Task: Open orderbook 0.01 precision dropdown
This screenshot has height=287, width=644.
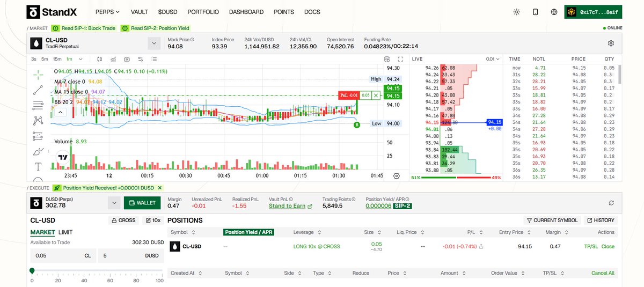Action: (x=492, y=59)
